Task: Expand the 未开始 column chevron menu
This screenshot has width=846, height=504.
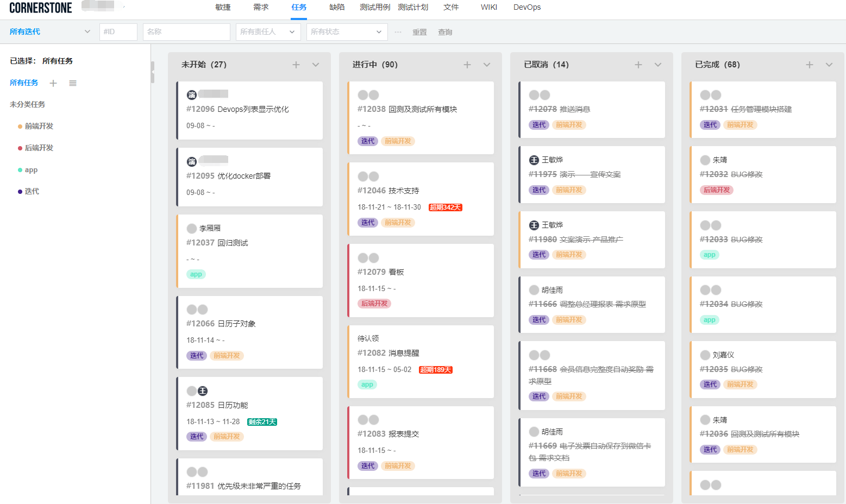Action: (x=316, y=65)
